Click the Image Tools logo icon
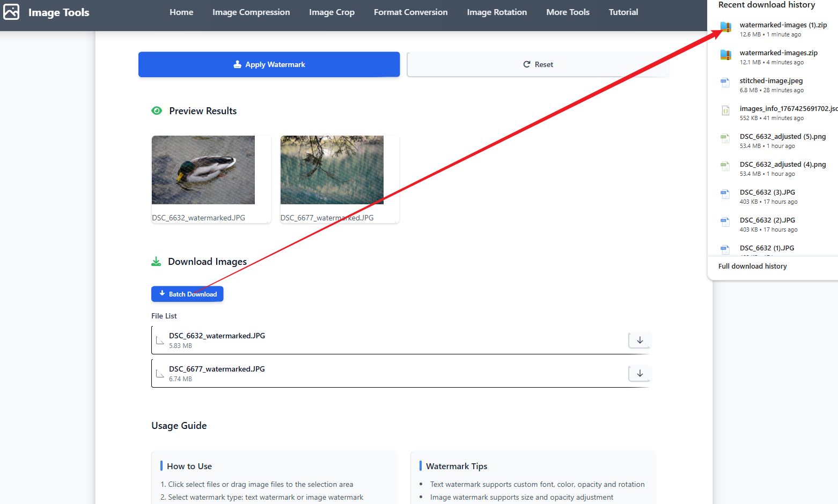 tap(11, 12)
